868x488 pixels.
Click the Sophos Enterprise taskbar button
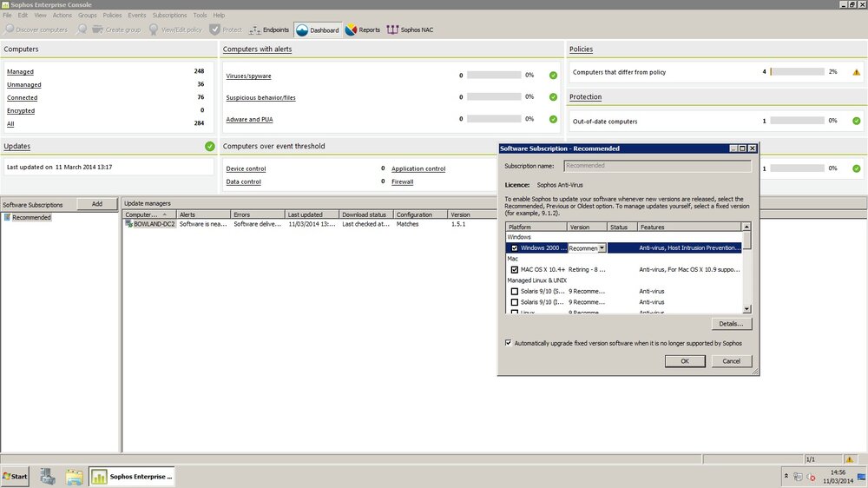(132, 477)
